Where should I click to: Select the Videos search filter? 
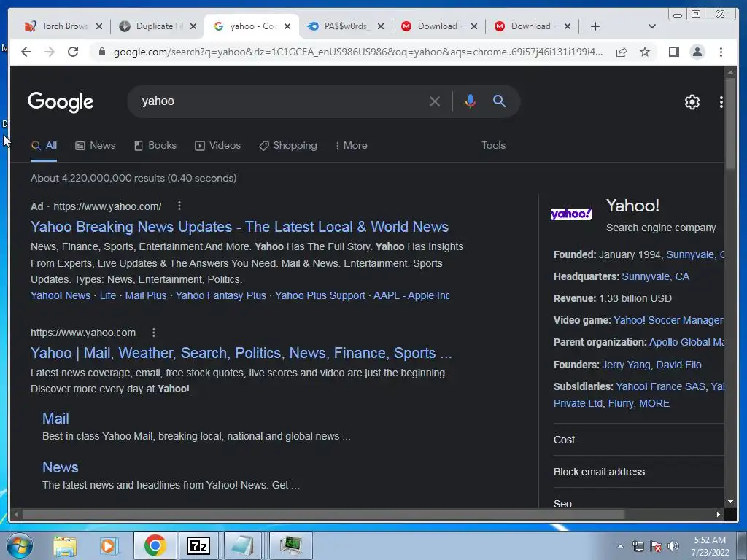point(217,145)
